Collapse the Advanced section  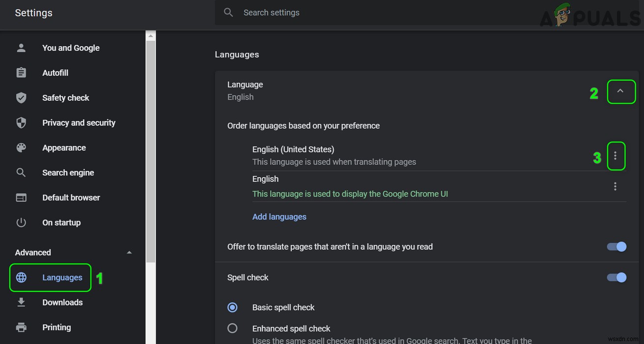(129, 252)
